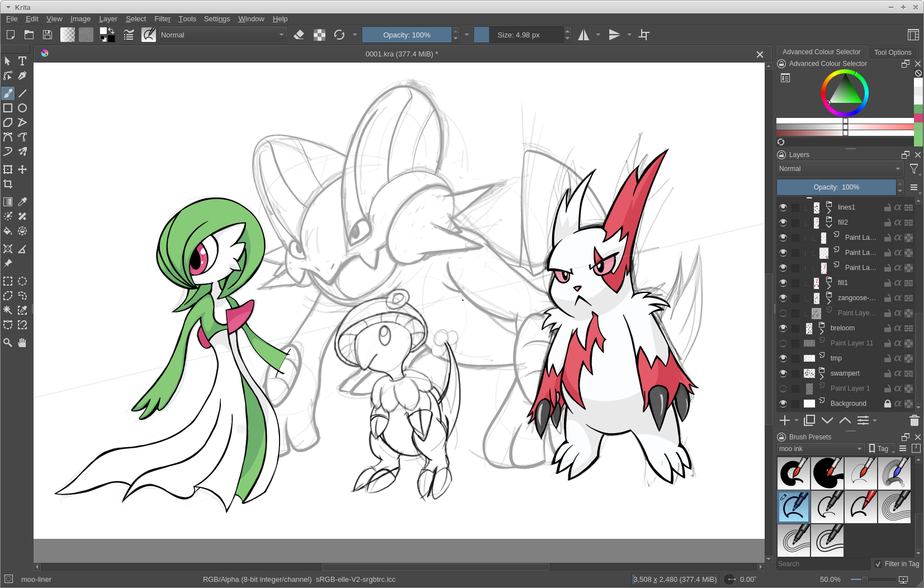The width and height of the screenshot is (924, 588).
Task: Move layer down with arrow button
Action: point(827,420)
